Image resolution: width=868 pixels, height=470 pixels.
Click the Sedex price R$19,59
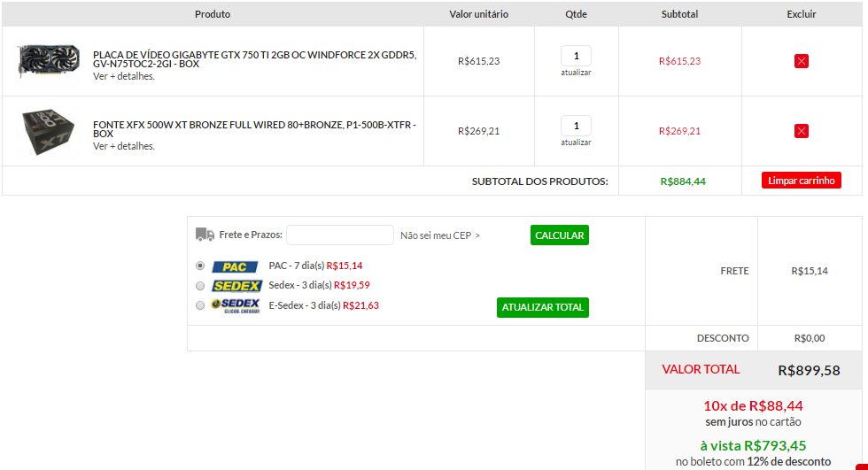[352, 285]
